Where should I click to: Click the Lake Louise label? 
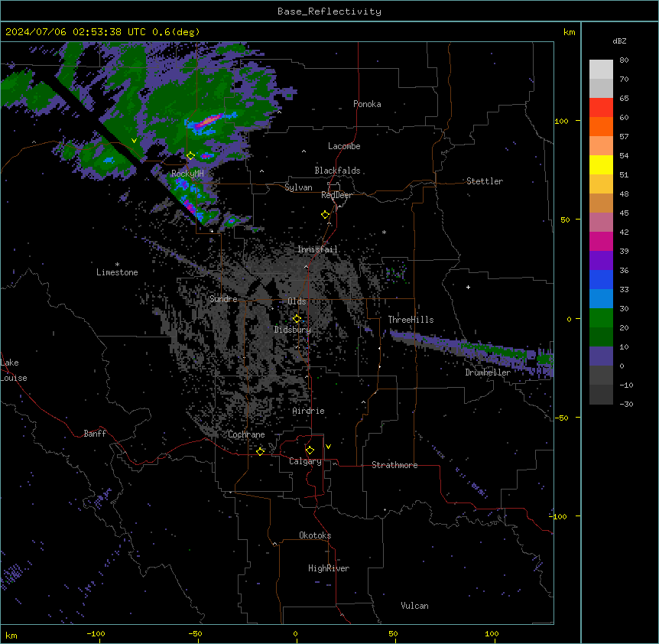click(x=14, y=370)
